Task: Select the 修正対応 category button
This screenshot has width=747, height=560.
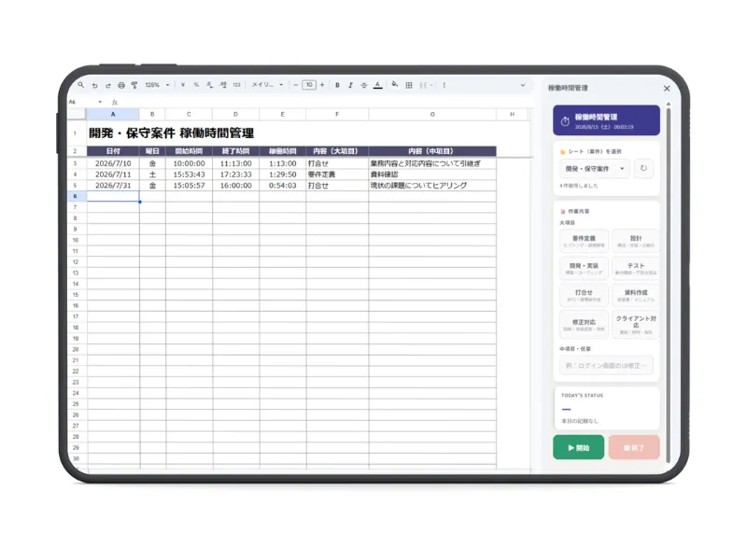Action: coord(584,325)
